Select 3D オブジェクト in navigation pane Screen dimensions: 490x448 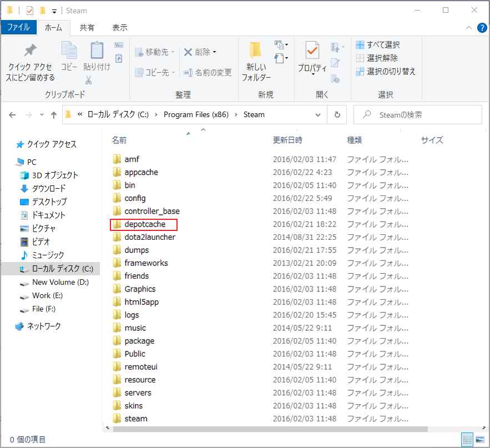coord(49,175)
